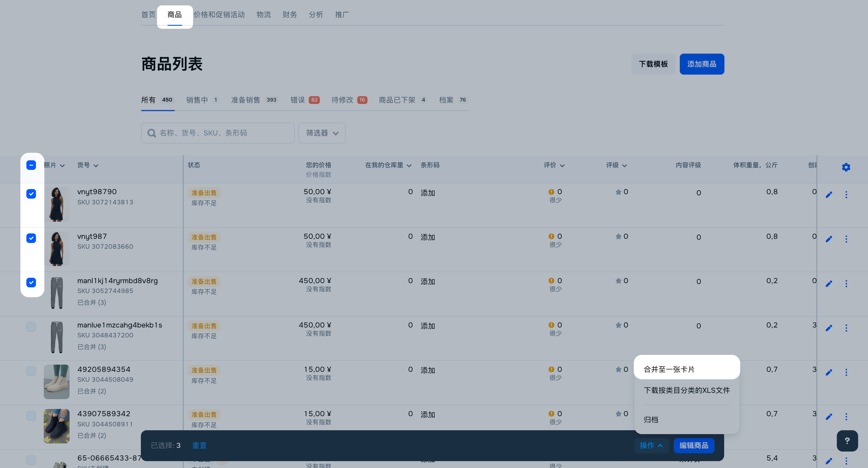
Task: Toggle the header select-all checkbox
Action: [x=31, y=165]
